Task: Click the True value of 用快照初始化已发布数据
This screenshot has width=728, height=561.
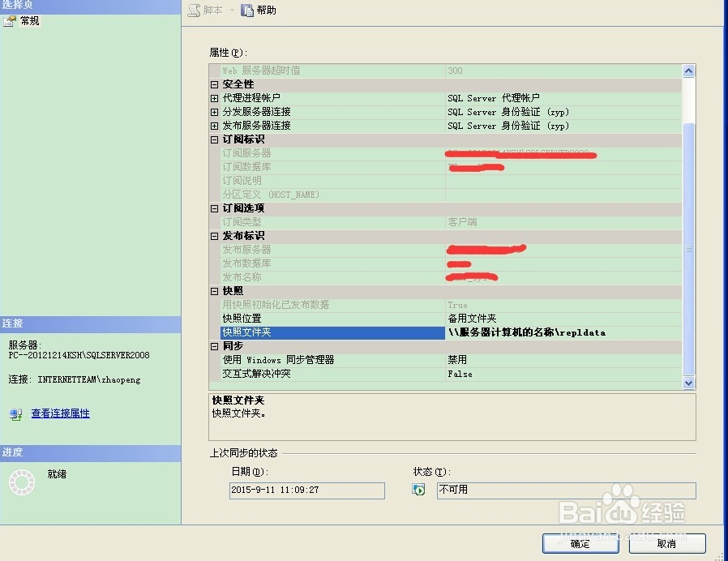Action: tap(457, 305)
